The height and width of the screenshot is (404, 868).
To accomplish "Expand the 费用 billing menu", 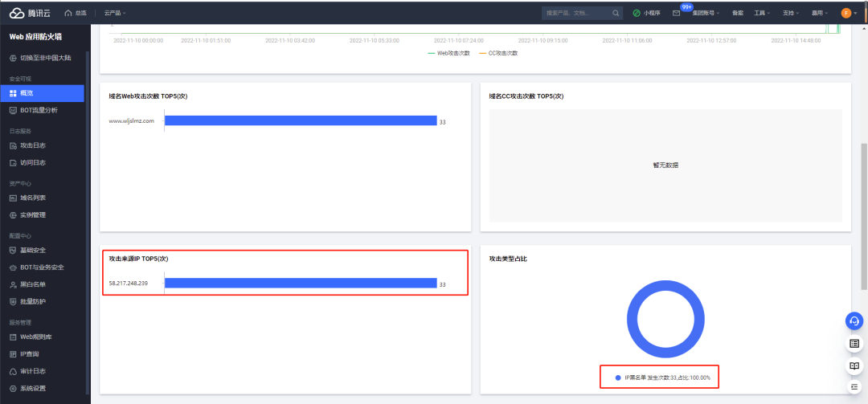I will [820, 13].
